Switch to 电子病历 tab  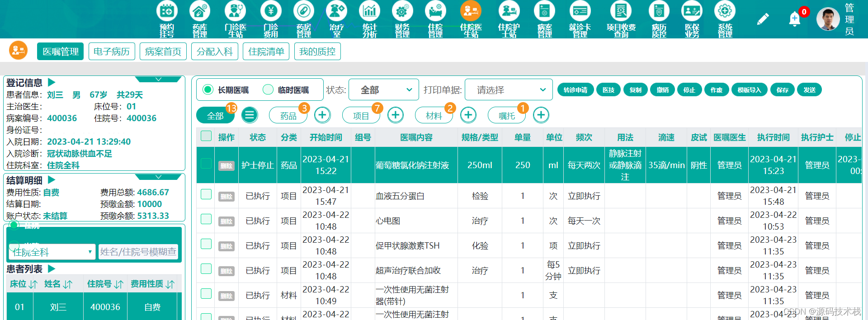pyautogui.click(x=112, y=52)
